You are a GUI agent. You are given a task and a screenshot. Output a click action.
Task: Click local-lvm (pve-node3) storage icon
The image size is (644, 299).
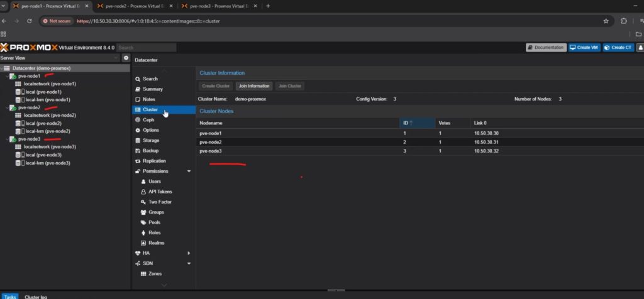[18, 163]
